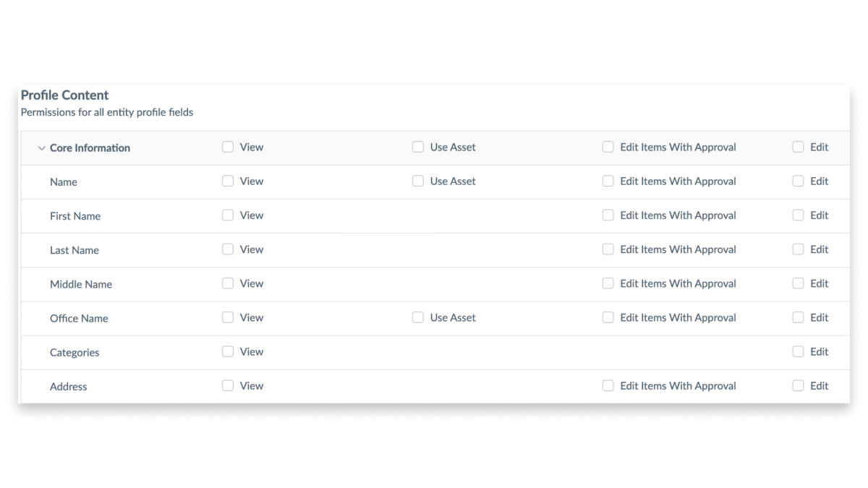Toggle Edit Items With Approval for First Name

click(608, 215)
